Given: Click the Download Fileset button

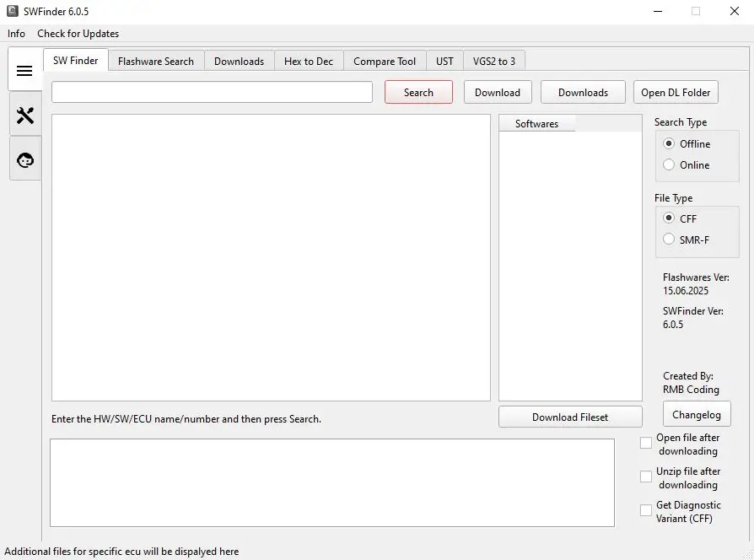Looking at the screenshot, I should [x=570, y=417].
